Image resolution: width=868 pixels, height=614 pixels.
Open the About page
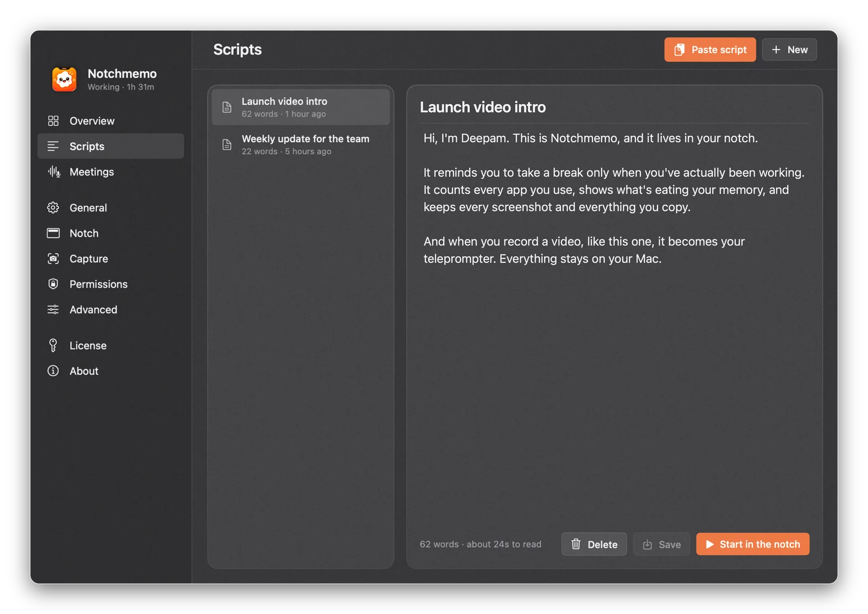click(x=111, y=371)
